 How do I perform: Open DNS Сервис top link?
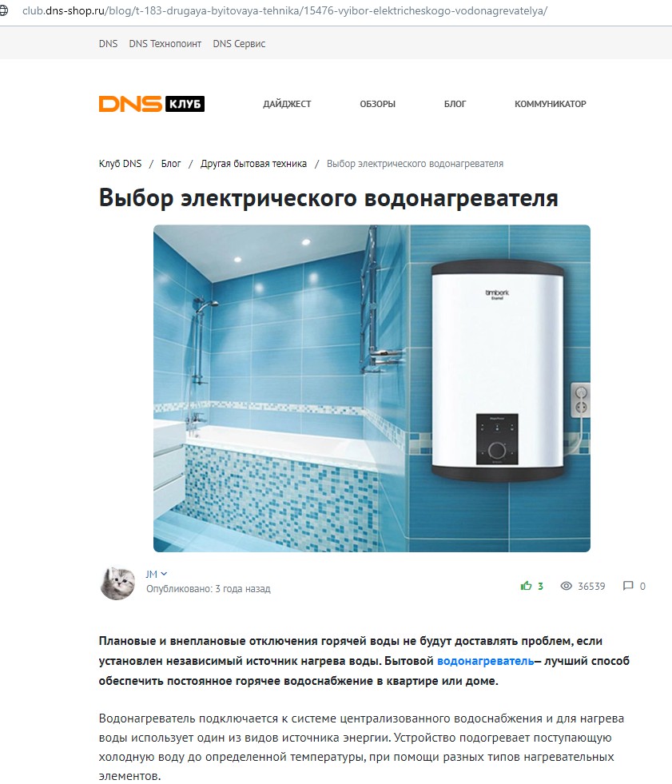pos(239,43)
